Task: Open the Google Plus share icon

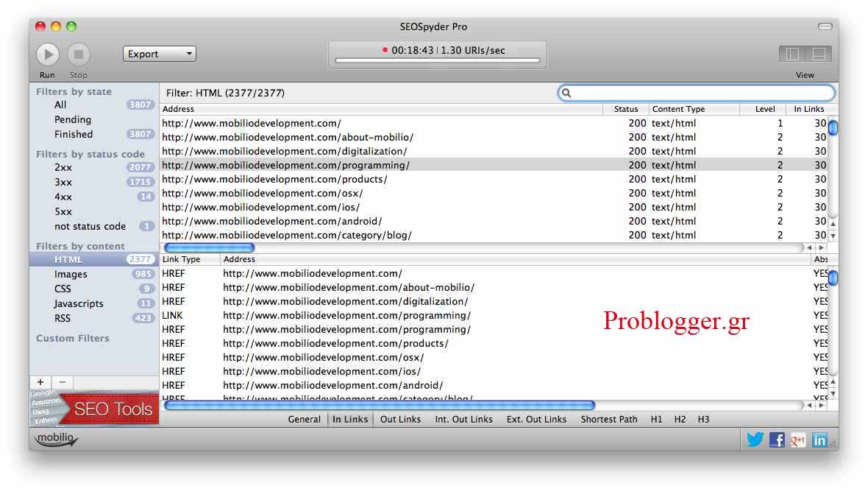Action: coord(797,440)
